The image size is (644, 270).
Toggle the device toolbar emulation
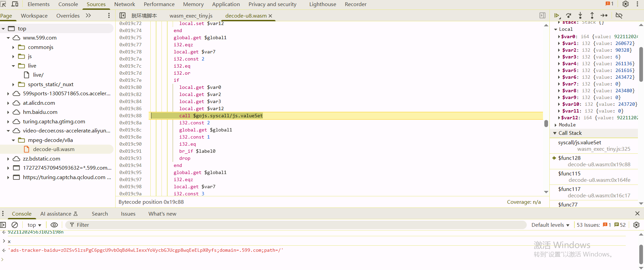15,4
